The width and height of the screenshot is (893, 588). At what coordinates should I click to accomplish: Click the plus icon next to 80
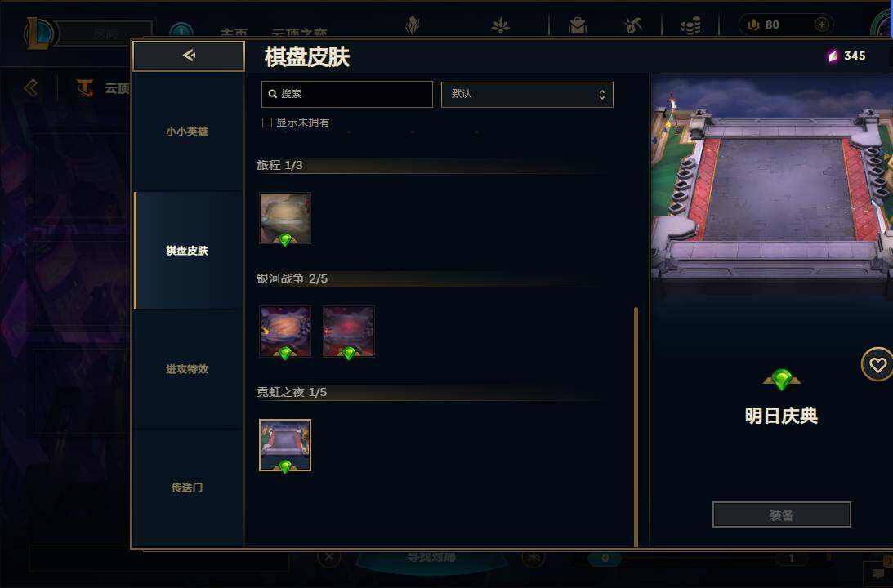click(821, 24)
